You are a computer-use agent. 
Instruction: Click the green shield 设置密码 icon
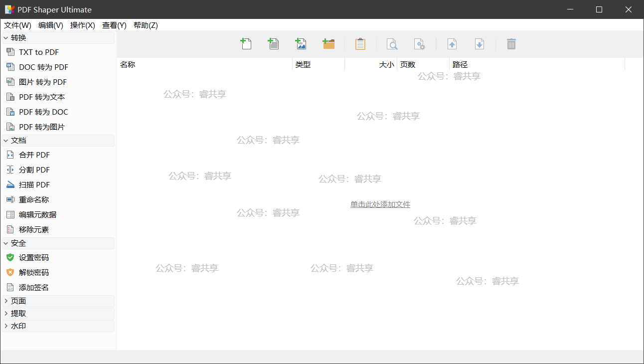click(10, 257)
